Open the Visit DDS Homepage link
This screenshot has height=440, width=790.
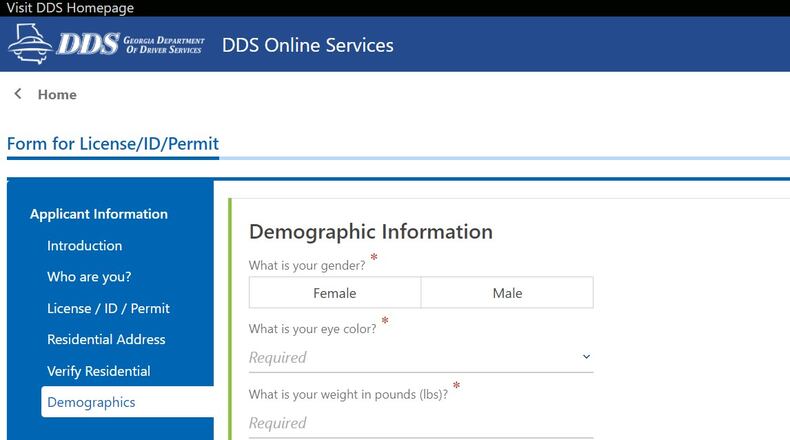click(70, 8)
